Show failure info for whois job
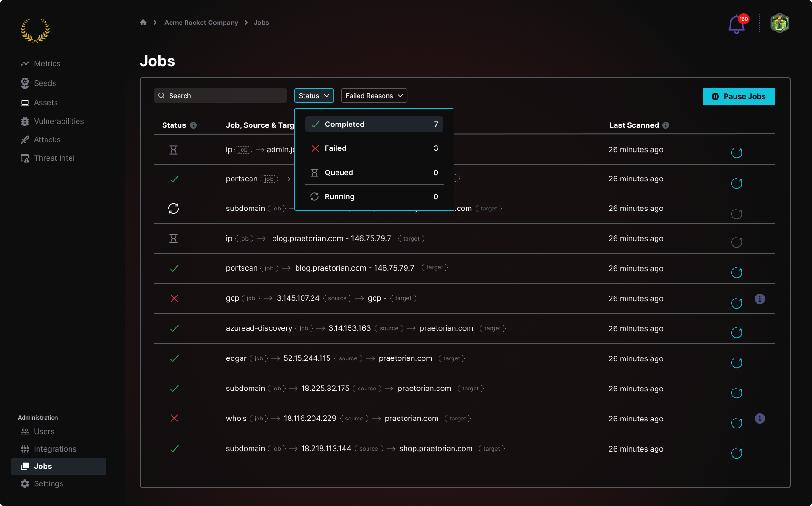 click(759, 419)
